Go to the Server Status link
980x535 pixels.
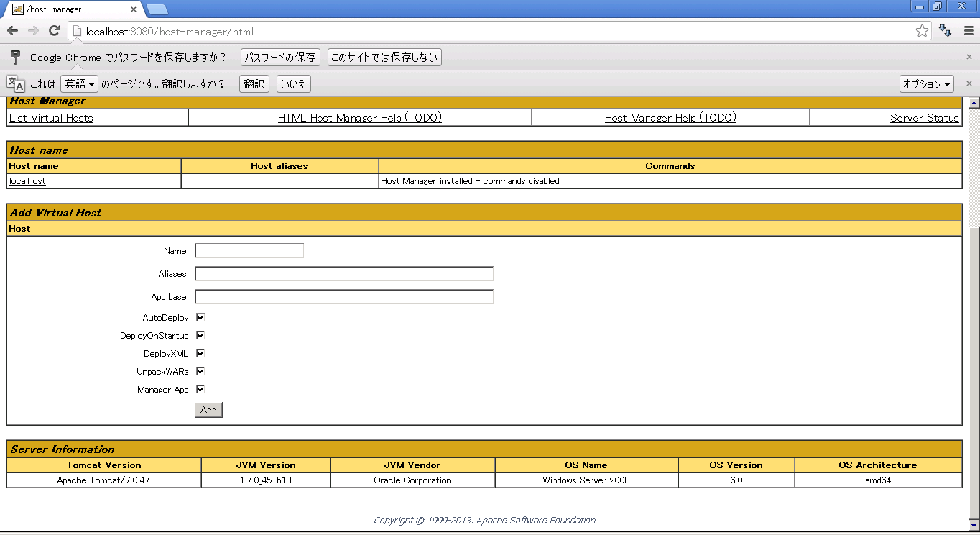pyautogui.click(x=924, y=118)
